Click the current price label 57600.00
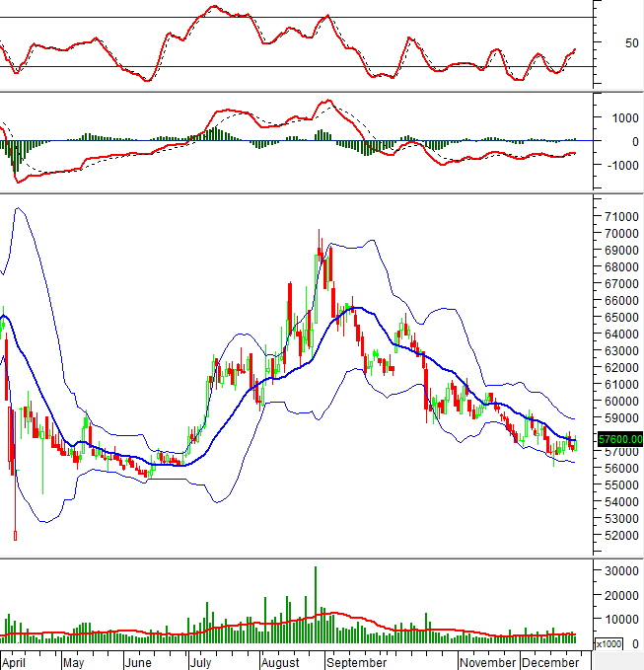The image size is (644, 670). click(x=620, y=439)
